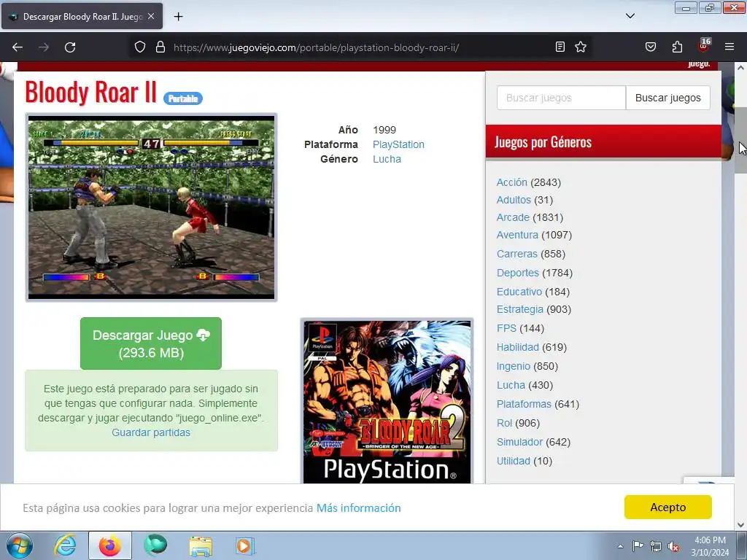Open the Guardar partidas link

pyautogui.click(x=151, y=432)
